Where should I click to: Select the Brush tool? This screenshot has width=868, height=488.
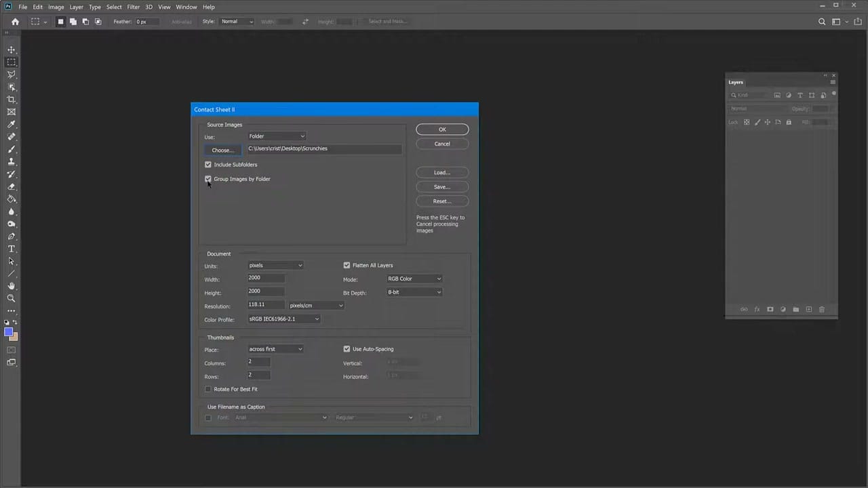11,148
